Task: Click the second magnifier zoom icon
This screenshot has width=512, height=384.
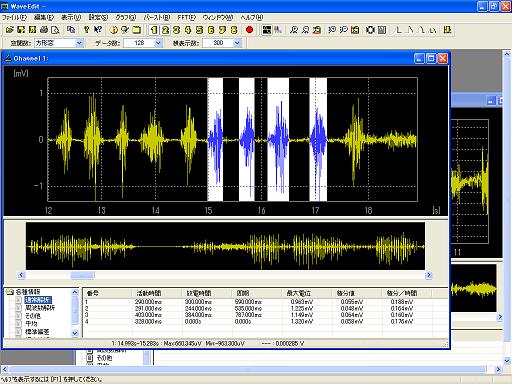Action: [x=305, y=30]
